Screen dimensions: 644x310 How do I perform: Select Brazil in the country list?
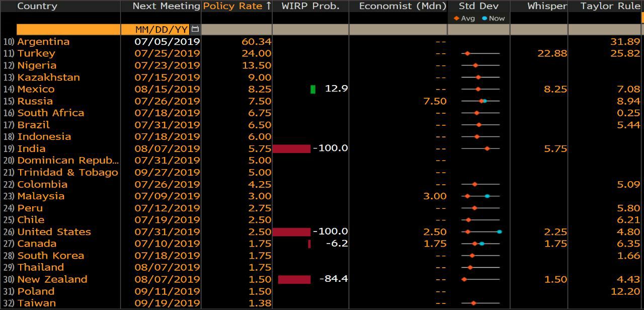point(33,125)
